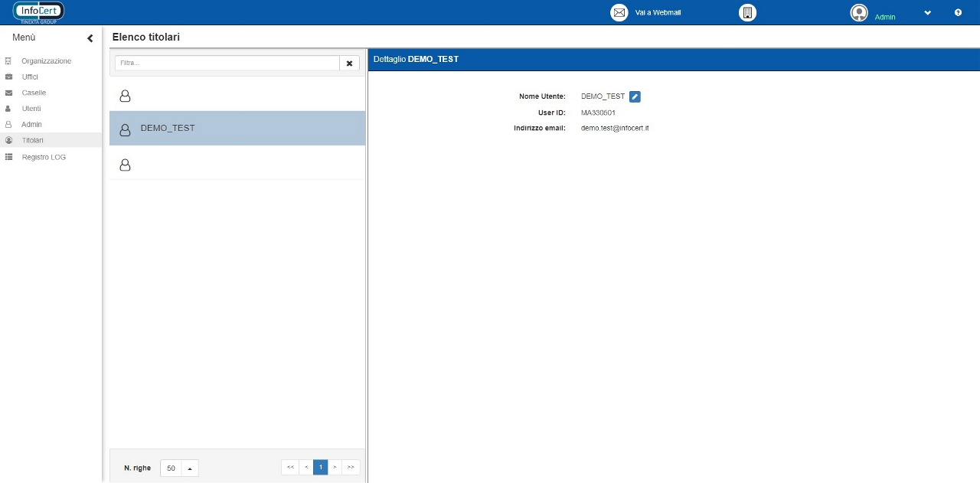Open the N. righe rows dropdown
Screen dimensions: 980x483
189,468
